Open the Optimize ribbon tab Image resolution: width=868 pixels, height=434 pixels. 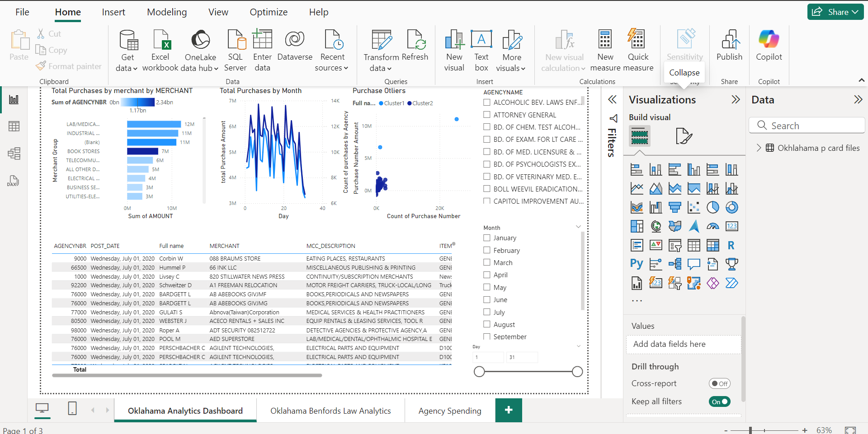point(269,12)
